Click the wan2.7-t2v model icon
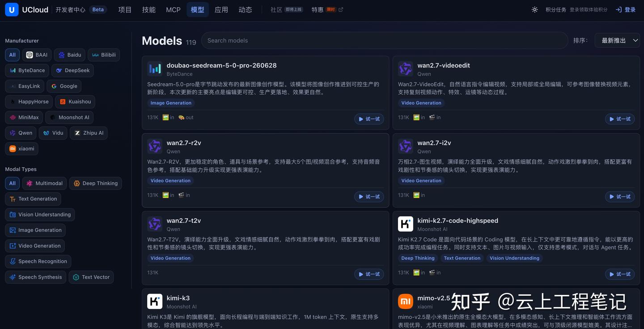The image size is (644, 329). tap(155, 224)
